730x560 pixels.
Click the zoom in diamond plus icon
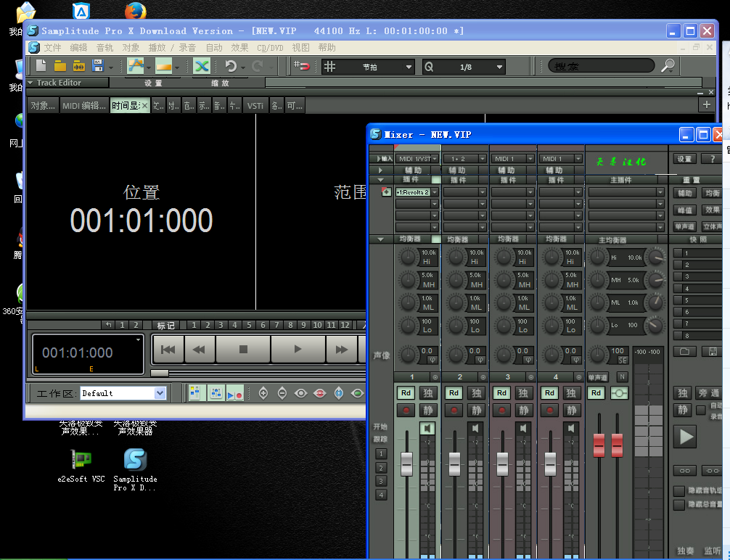click(x=263, y=393)
